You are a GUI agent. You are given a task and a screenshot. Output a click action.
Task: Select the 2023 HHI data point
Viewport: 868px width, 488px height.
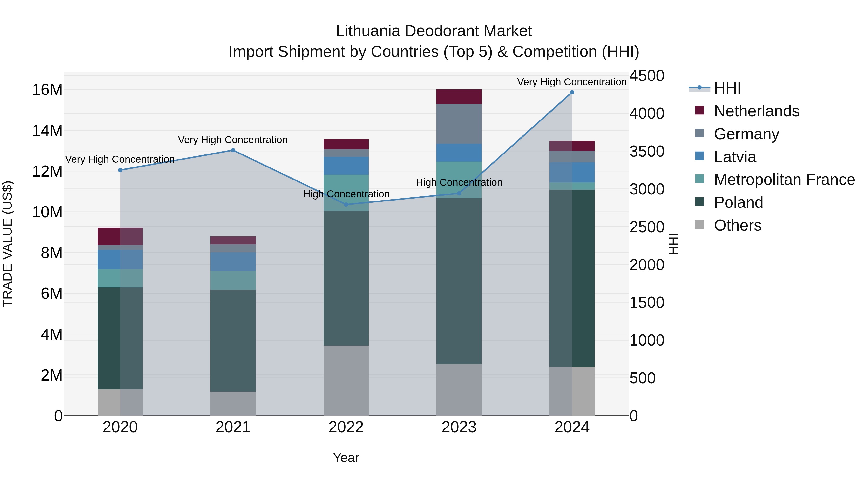coord(459,193)
